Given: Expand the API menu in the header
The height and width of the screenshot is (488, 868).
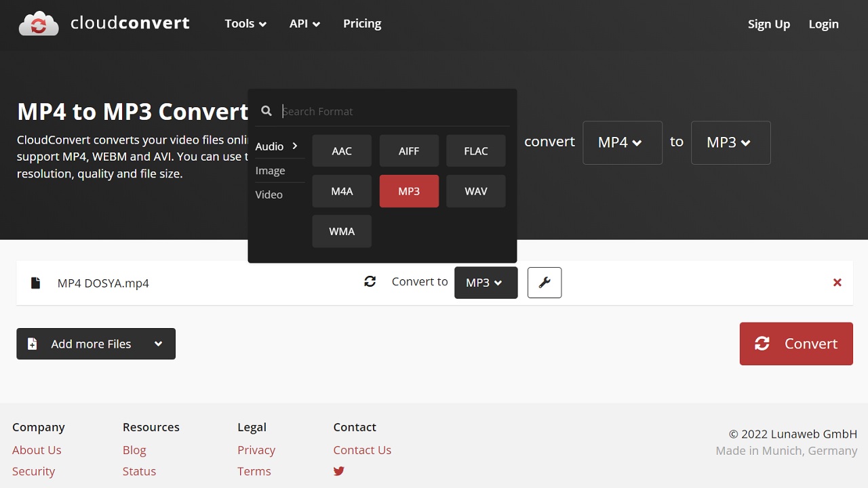Looking at the screenshot, I should pyautogui.click(x=304, y=24).
